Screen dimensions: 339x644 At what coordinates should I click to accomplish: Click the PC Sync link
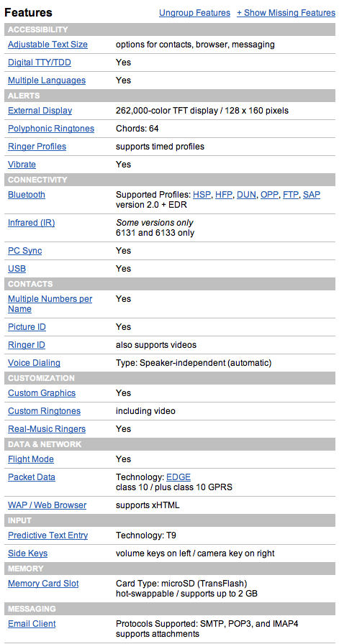[x=24, y=251]
